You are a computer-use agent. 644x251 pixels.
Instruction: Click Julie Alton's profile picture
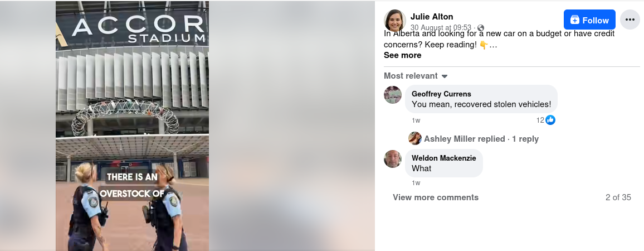point(394,21)
